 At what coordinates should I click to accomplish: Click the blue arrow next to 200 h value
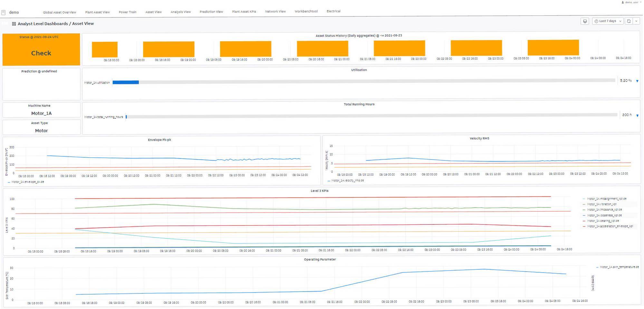[x=637, y=115]
